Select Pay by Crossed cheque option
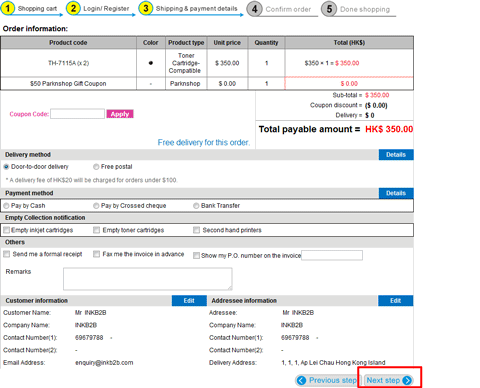Screen dimensions: 480x388 (96, 206)
